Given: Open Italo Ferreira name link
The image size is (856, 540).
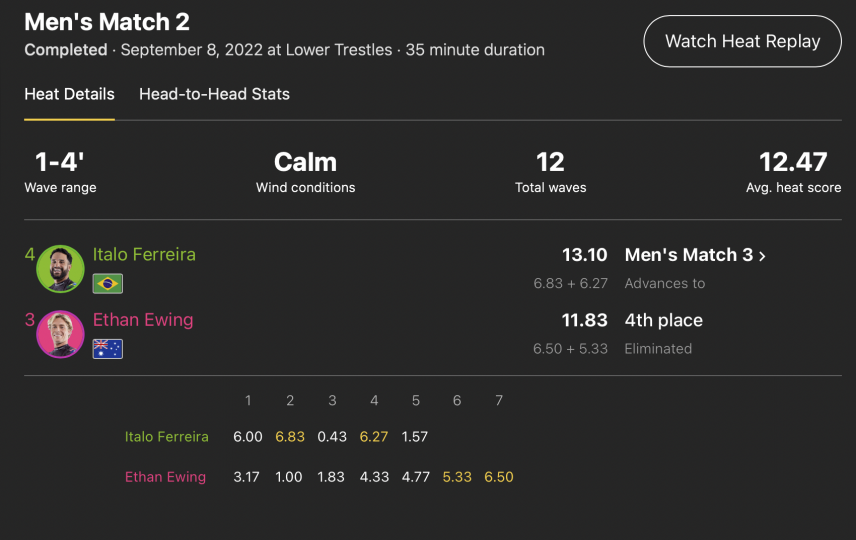Looking at the screenshot, I should [x=144, y=254].
